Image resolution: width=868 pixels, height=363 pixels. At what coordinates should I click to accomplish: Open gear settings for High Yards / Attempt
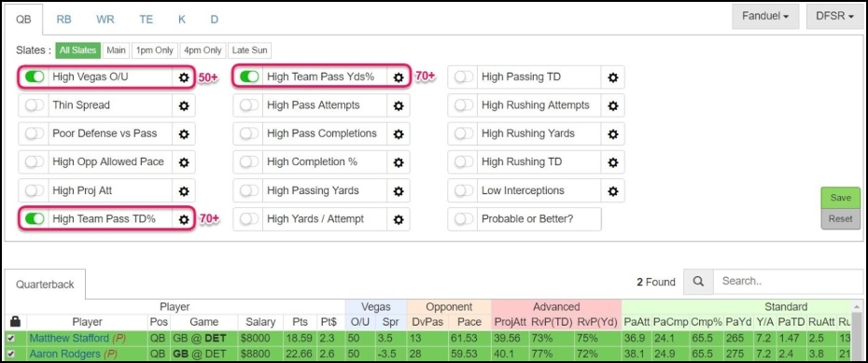398,219
